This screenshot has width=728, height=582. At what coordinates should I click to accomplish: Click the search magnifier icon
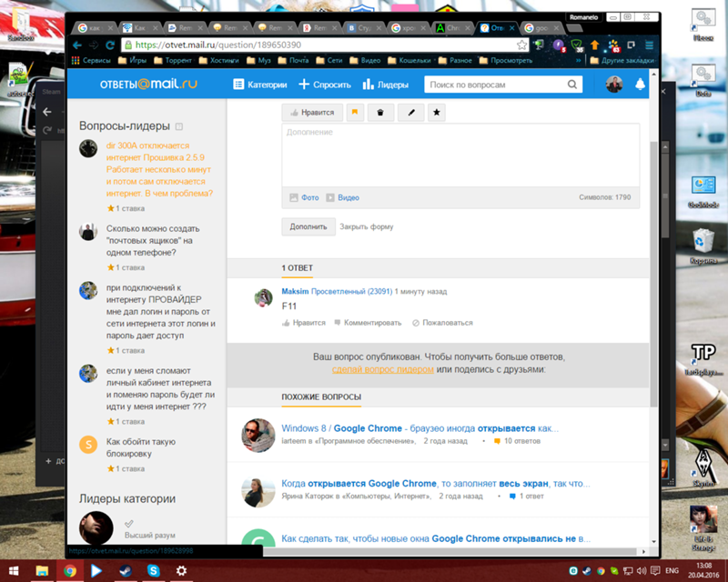(572, 85)
